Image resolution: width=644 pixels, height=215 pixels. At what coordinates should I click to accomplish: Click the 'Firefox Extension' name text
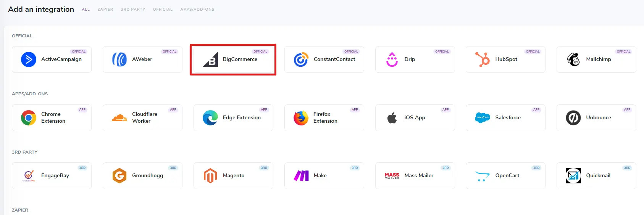coord(325,118)
